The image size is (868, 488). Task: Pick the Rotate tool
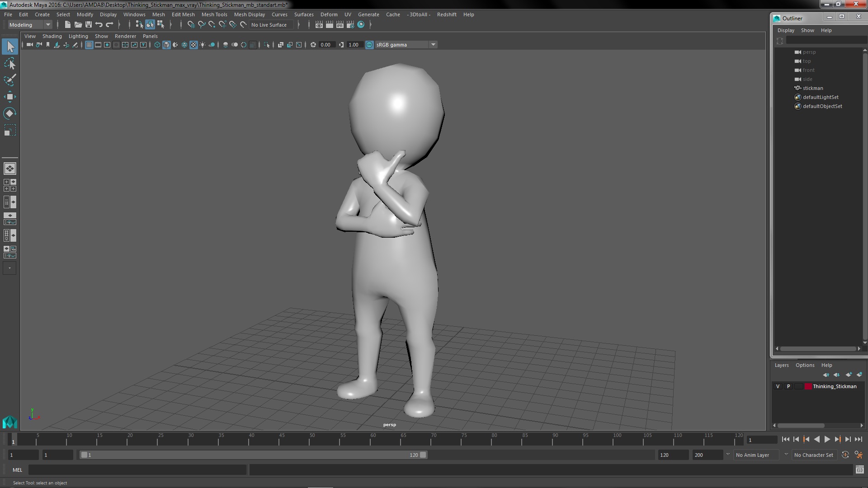10,113
